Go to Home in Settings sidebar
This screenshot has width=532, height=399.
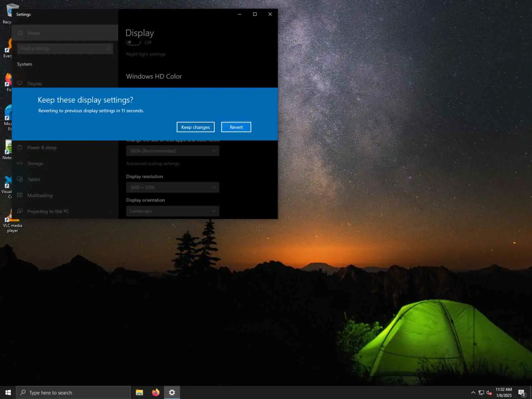pos(65,33)
